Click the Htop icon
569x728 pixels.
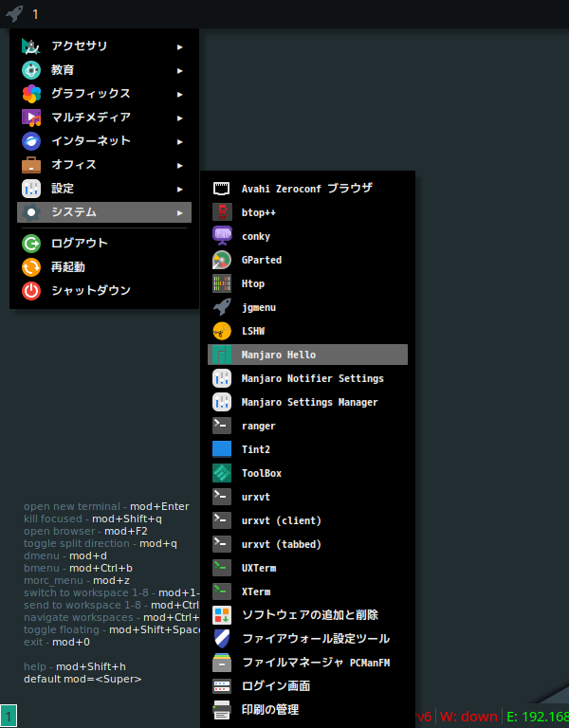222,283
